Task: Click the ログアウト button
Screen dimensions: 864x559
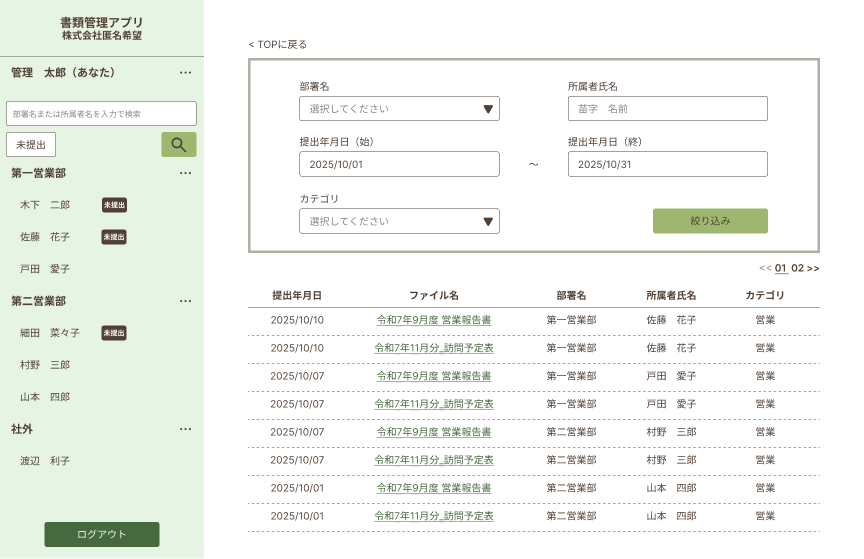Action: click(101, 534)
